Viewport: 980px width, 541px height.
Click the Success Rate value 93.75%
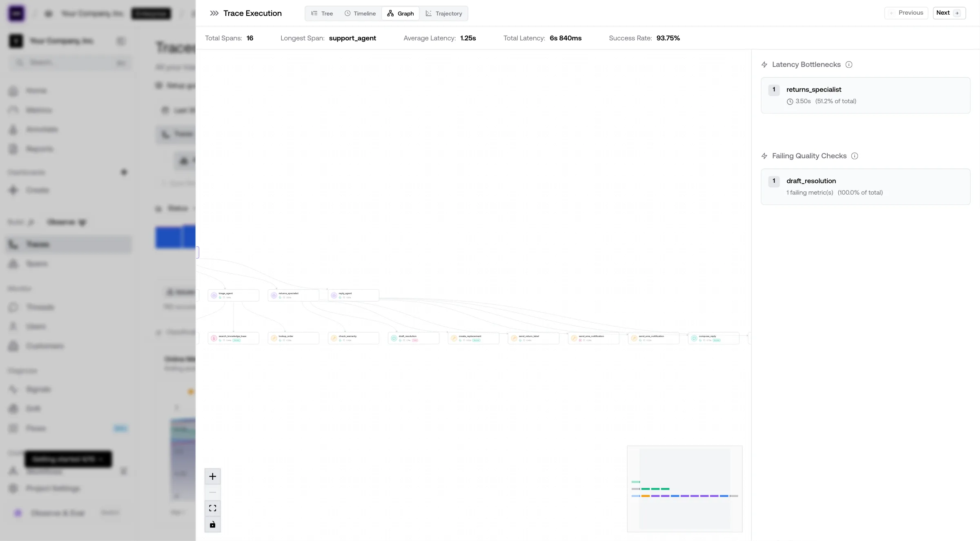668,38
